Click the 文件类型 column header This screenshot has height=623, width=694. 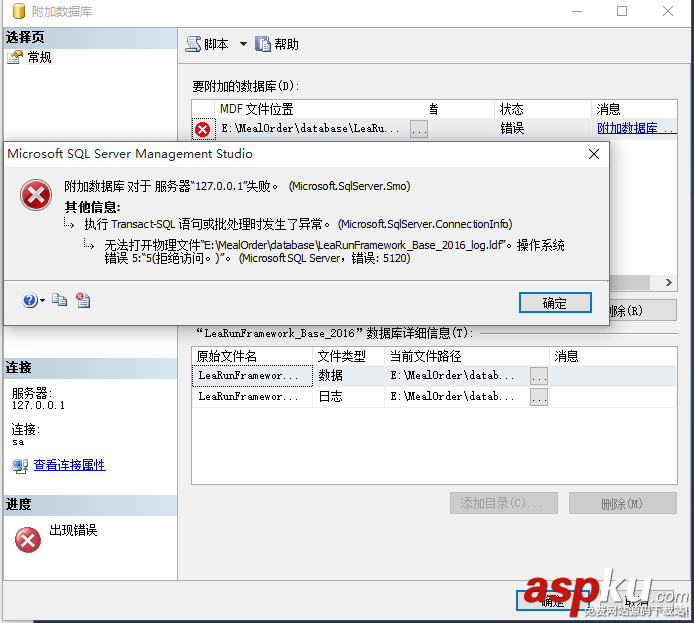point(349,356)
